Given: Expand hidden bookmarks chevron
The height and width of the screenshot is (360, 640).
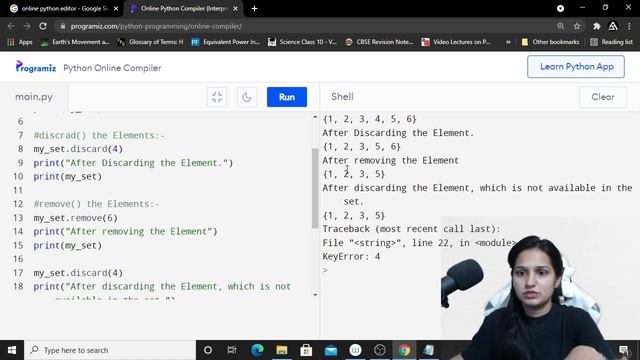Looking at the screenshot, I should (508, 42).
